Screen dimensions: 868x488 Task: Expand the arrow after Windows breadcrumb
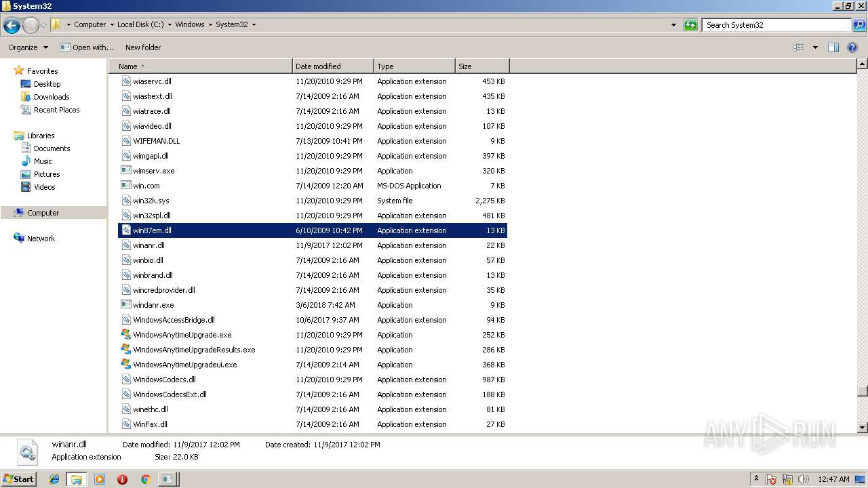[210, 24]
